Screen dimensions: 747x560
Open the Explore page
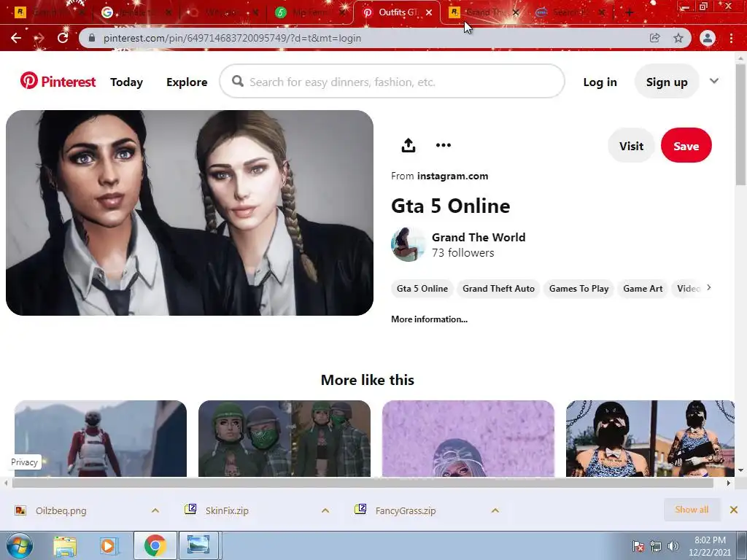pyautogui.click(x=187, y=82)
